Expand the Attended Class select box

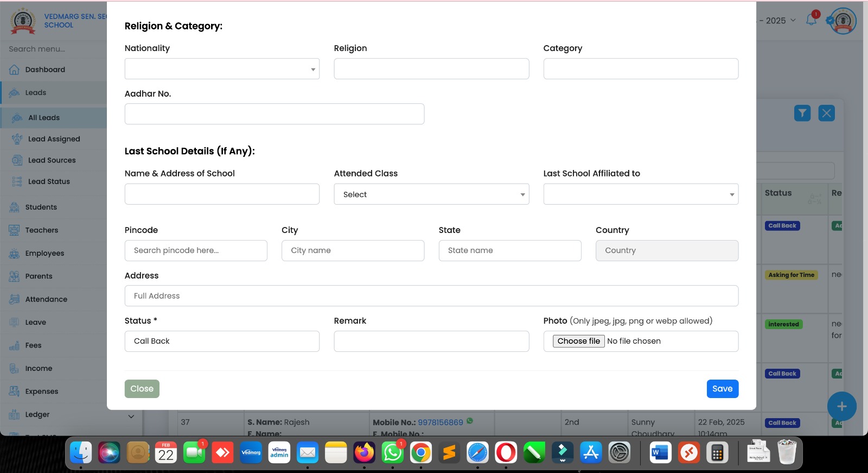pyautogui.click(x=431, y=194)
